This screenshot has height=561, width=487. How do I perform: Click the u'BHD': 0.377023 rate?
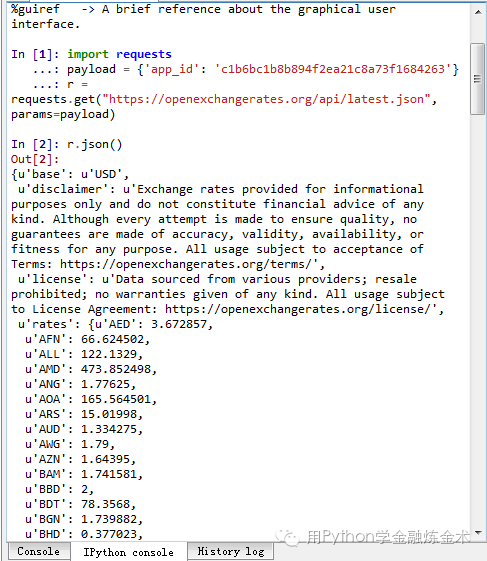[84, 535]
